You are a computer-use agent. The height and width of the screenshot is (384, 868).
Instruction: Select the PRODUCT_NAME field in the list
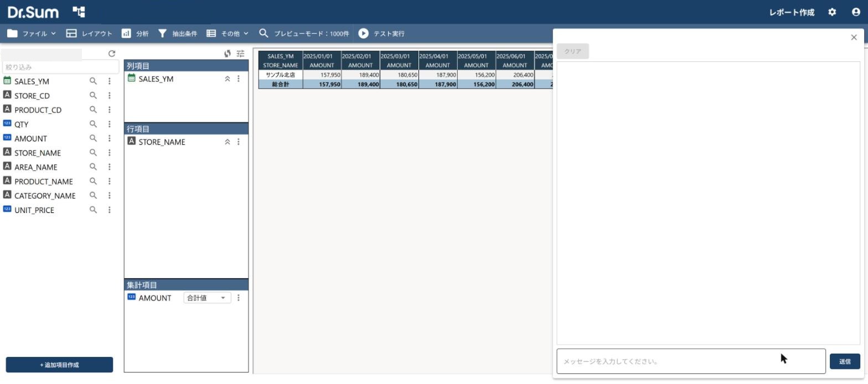[43, 181]
